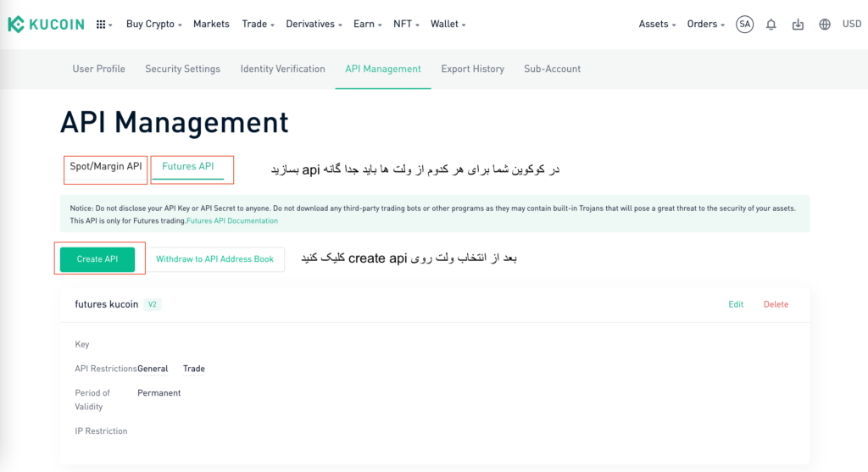
Task: Select the API Management tab
Action: click(x=383, y=69)
